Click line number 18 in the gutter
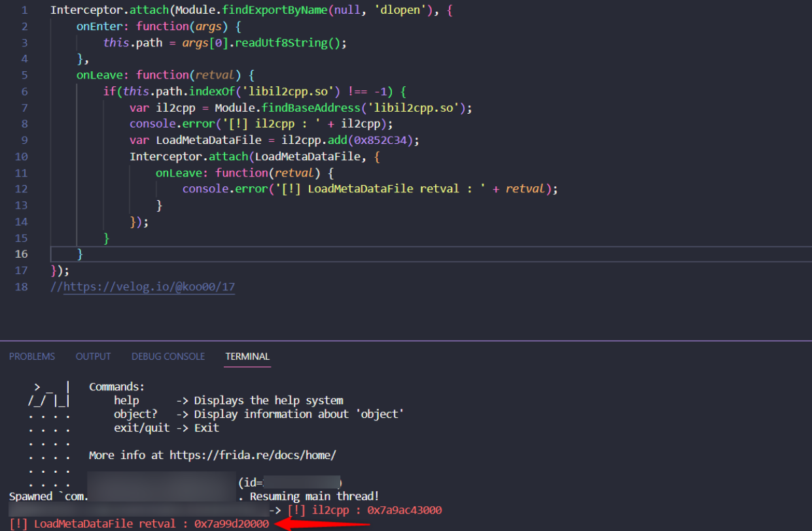This screenshot has width=812, height=531. [x=21, y=286]
